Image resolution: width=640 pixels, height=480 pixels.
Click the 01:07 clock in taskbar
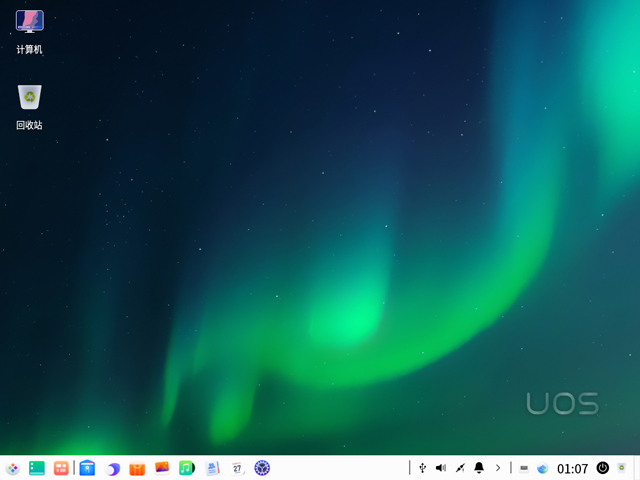click(x=572, y=468)
